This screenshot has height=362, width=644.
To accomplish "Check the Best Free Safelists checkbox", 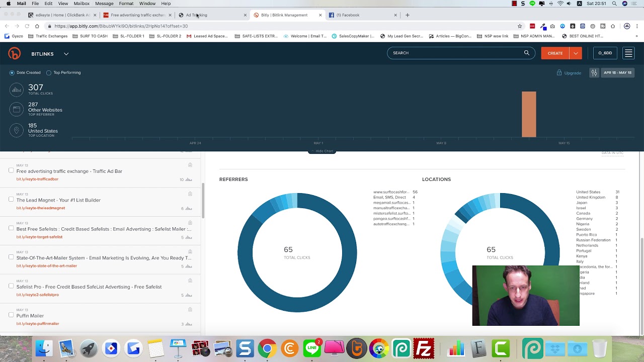I will tap(11, 228).
